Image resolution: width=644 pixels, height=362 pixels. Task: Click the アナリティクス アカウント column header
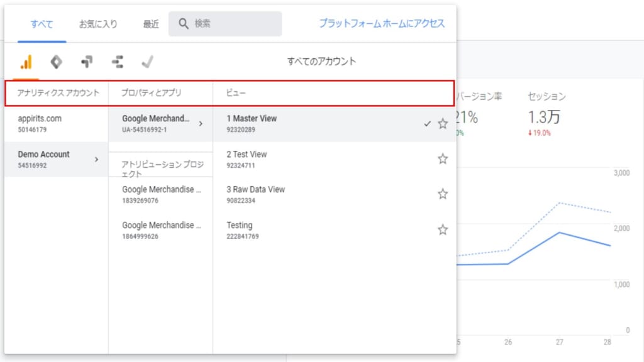click(x=58, y=93)
